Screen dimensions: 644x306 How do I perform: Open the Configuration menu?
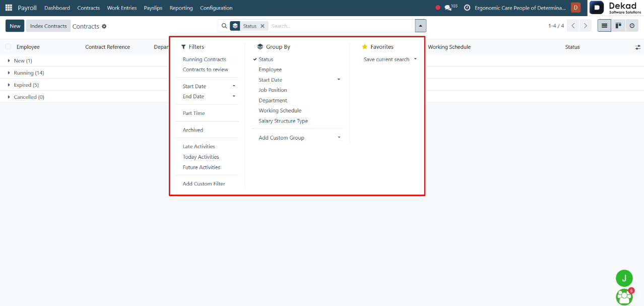pyautogui.click(x=216, y=8)
